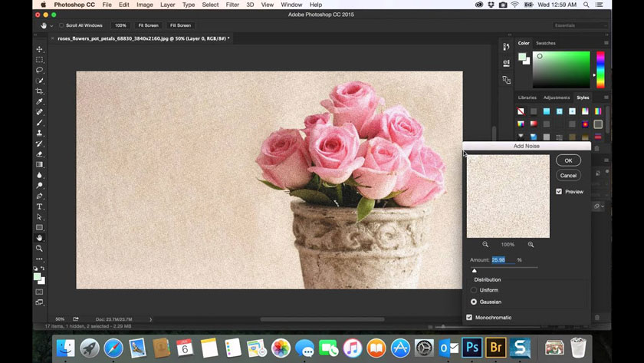Image resolution: width=644 pixels, height=363 pixels.
Task: Select the Eraser tool
Action: point(39,154)
